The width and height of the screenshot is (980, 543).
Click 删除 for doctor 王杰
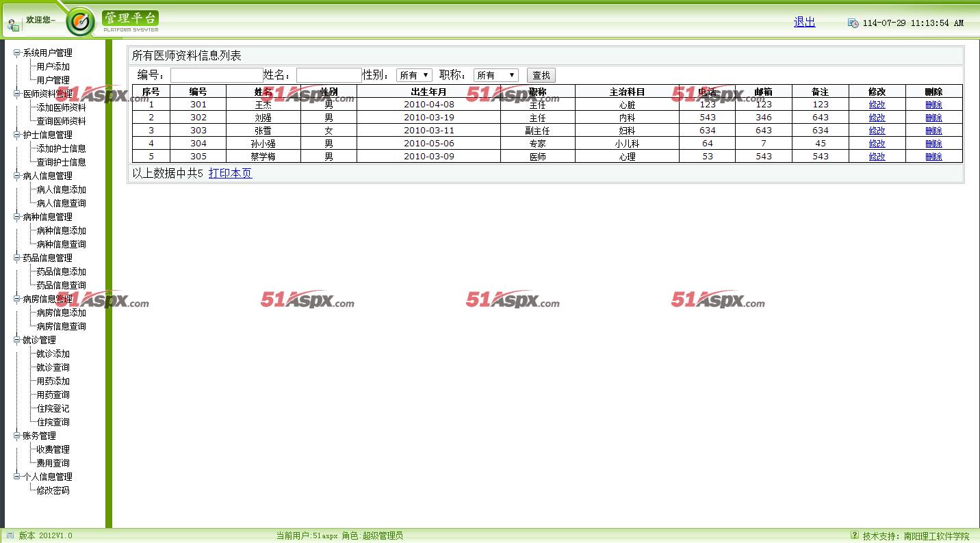click(x=933, y=105)
